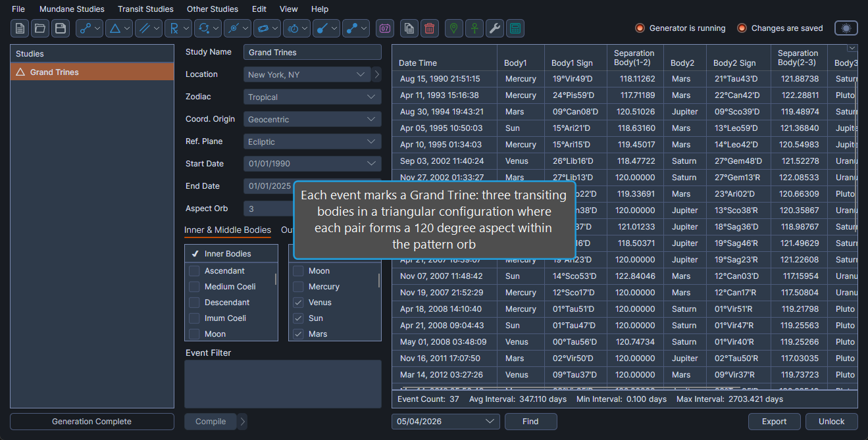Click the Compile button
Viewport: 868px width, 440px height.
tap(211, 422)
